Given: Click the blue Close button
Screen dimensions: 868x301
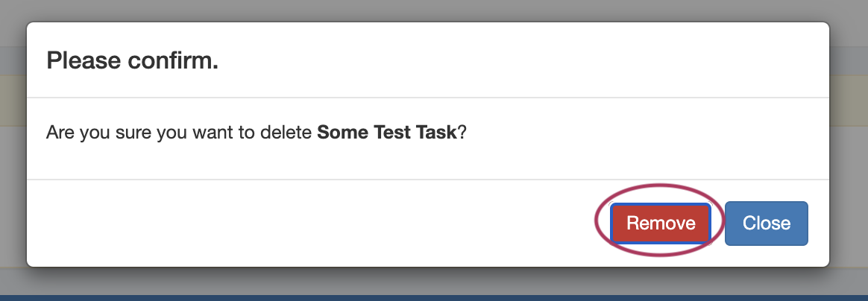Looking at the screenshot, I should point(766,223).
